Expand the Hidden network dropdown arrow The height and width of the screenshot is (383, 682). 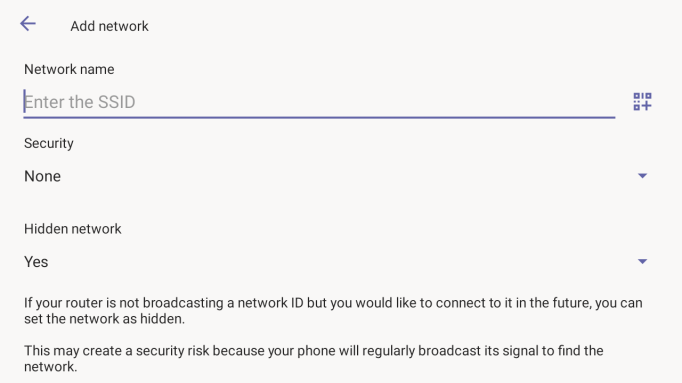642,261
